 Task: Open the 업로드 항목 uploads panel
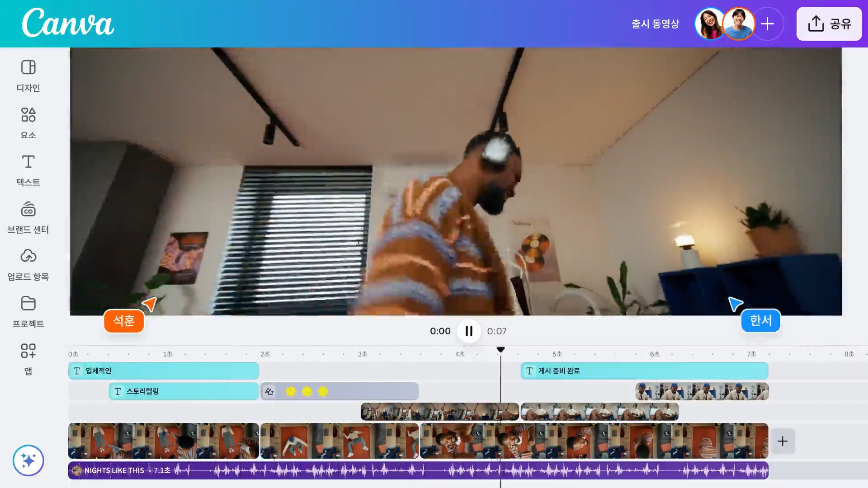[28, 264]
